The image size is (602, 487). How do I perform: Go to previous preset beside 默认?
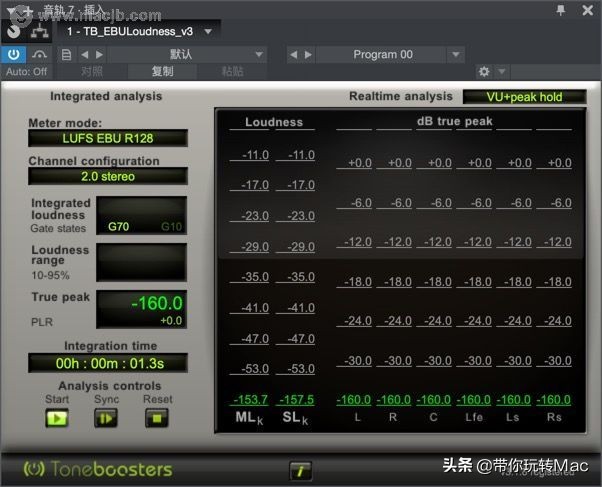[85, 55]
